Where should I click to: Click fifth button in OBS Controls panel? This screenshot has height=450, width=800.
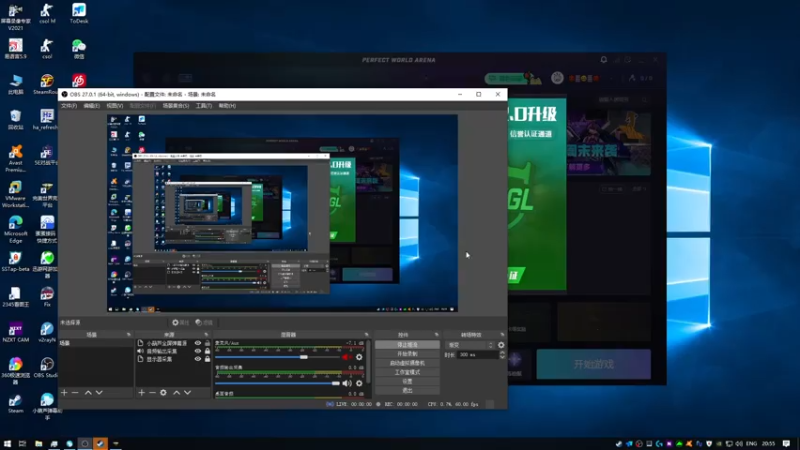tap(407, 381)
